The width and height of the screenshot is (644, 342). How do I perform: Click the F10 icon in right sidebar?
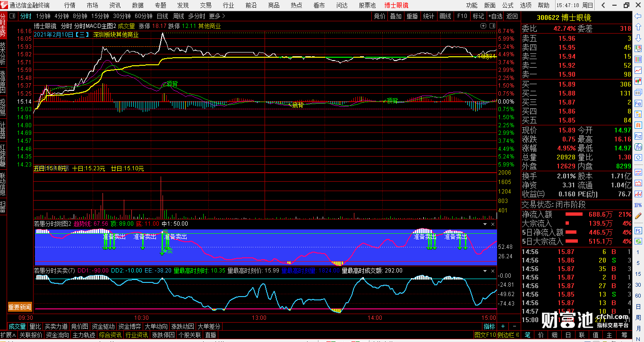click(x=638, y=103)
